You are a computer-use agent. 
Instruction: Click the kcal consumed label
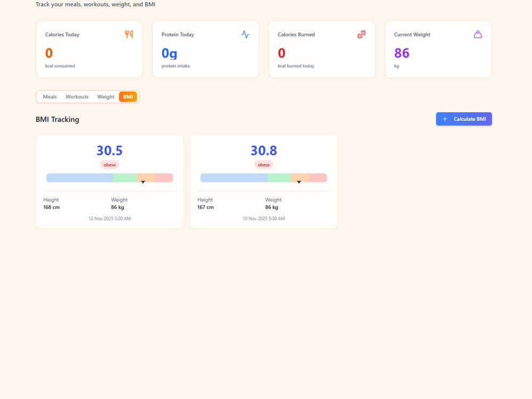pos(60,66)
